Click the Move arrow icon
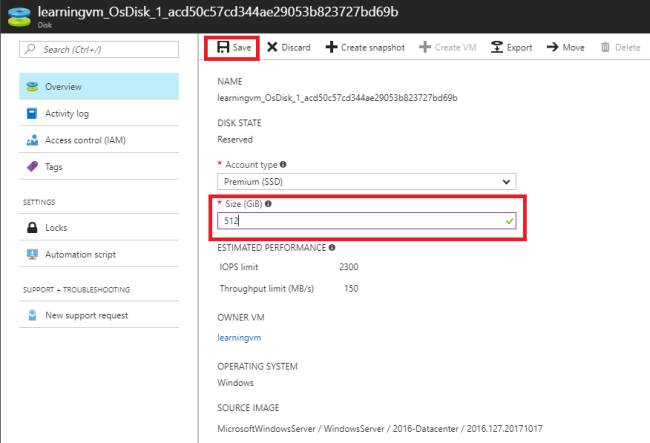 tap(552, 47)
